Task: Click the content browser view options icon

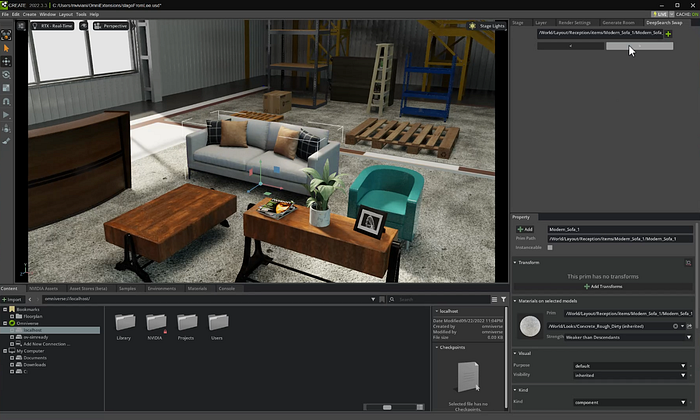Action: click(x=495, y=299)
